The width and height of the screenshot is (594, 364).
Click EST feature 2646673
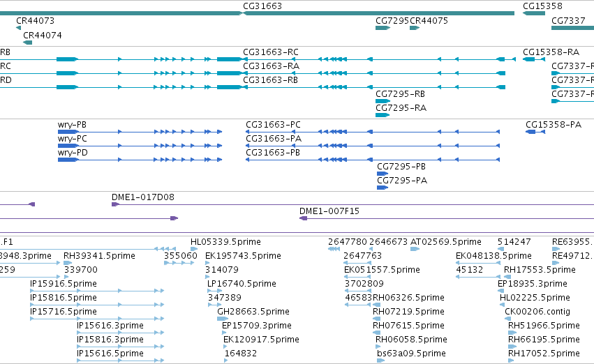388,242
